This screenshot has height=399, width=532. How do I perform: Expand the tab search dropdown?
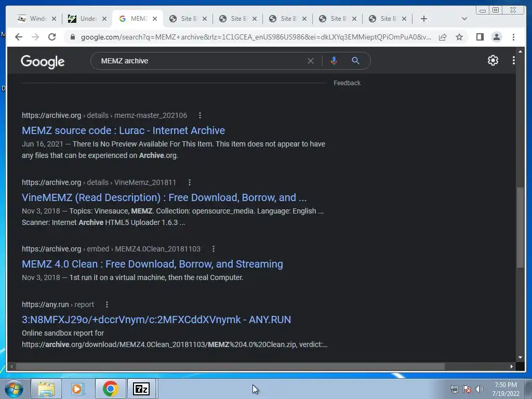(x=464, y=19)
